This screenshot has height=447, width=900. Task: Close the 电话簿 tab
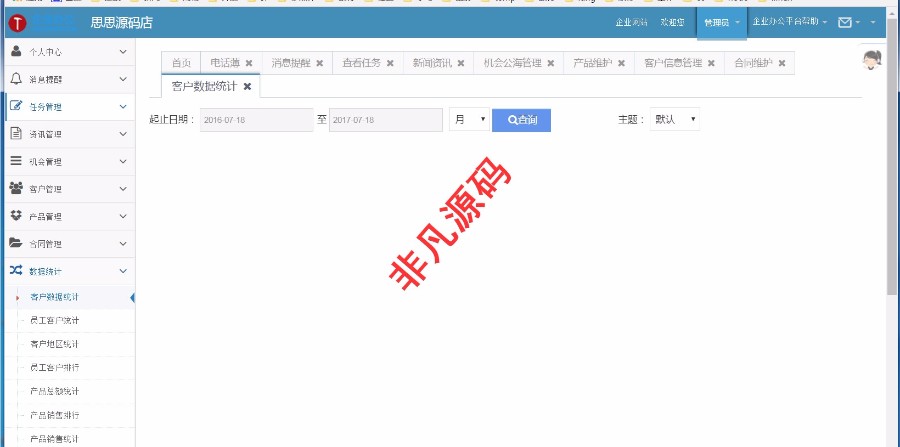(x=249, y=63)
